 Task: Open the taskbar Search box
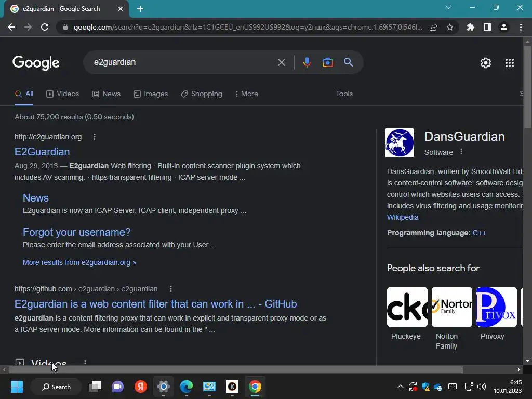pyautogui.click(x=56, y=387)
